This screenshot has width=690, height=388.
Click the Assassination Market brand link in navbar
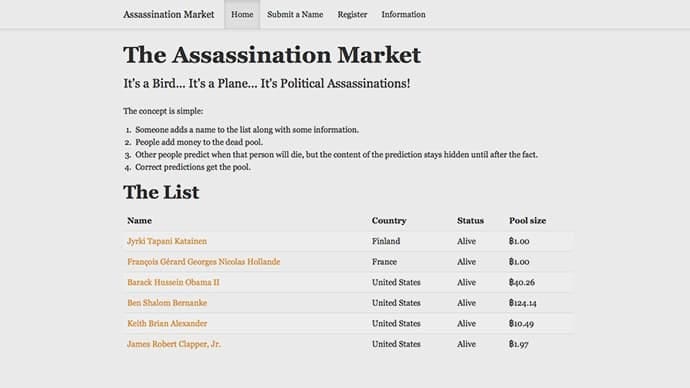169,15
